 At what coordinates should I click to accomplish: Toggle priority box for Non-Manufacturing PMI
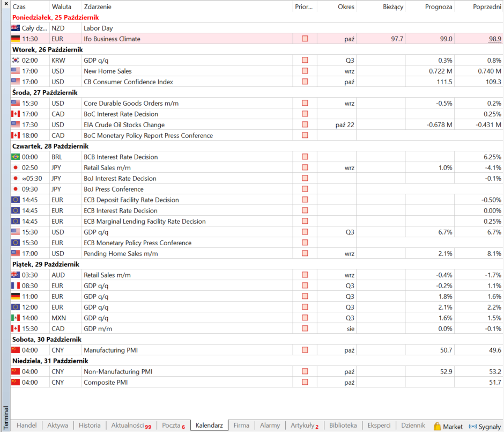[x=305, y=371]
